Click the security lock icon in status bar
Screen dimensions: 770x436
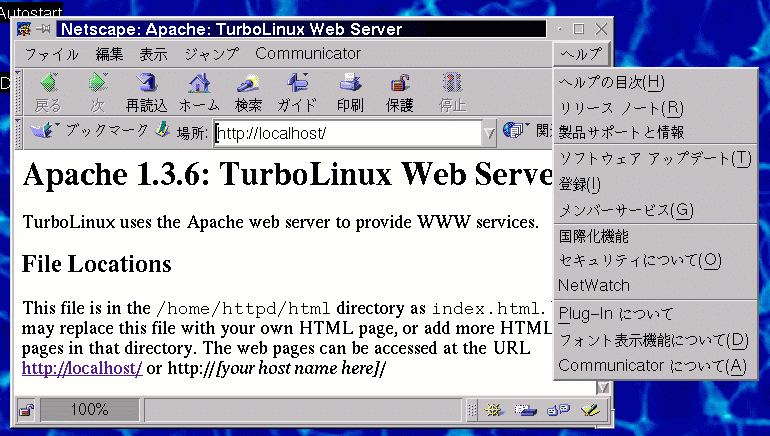(x=27, y=410)
